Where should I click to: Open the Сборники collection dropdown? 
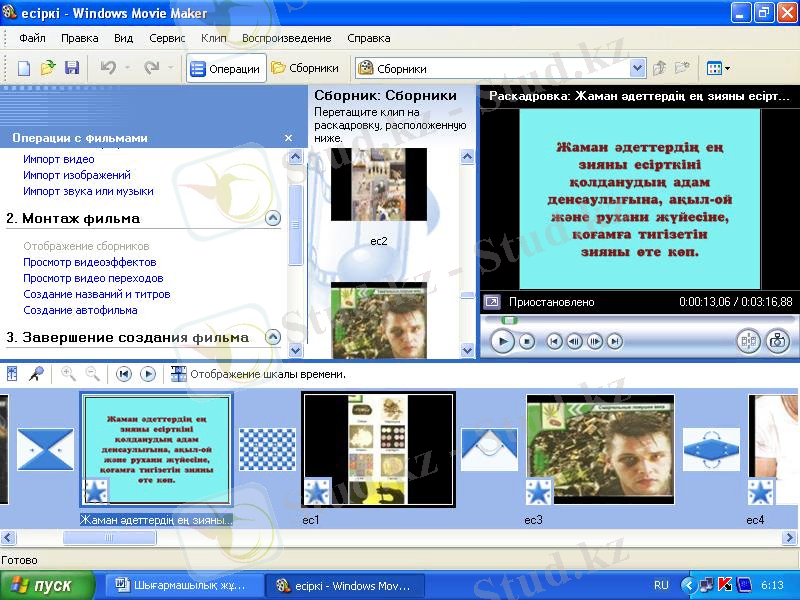pyautogui.click(x=638, y=69)
